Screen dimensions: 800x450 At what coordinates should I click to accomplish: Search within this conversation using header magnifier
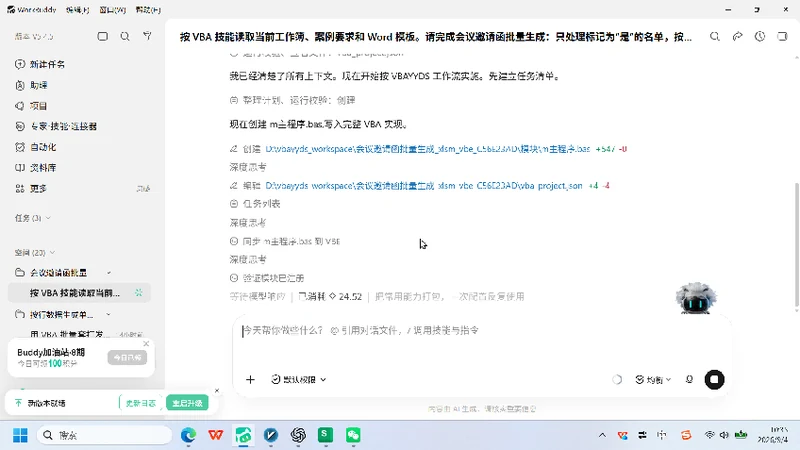pos(715,36)
